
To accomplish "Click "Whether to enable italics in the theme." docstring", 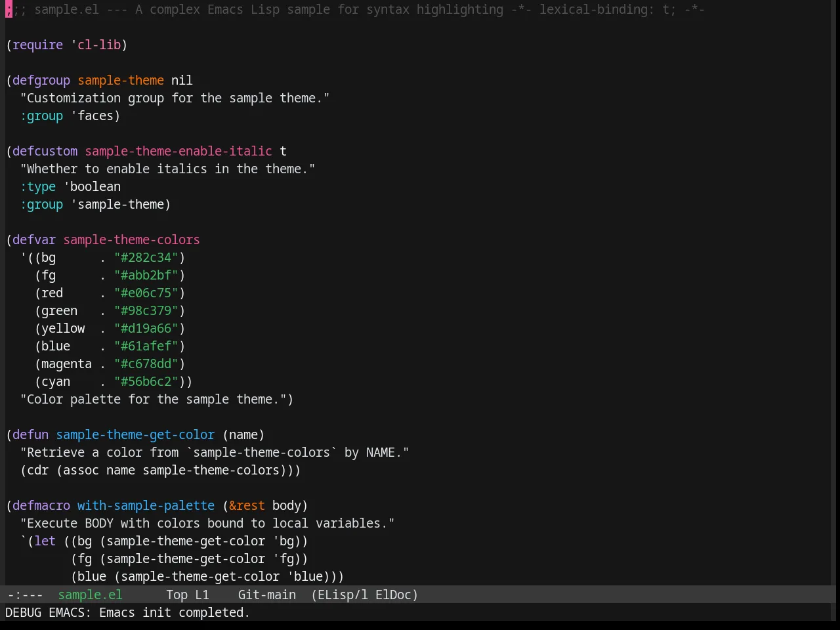I will 167,169.
